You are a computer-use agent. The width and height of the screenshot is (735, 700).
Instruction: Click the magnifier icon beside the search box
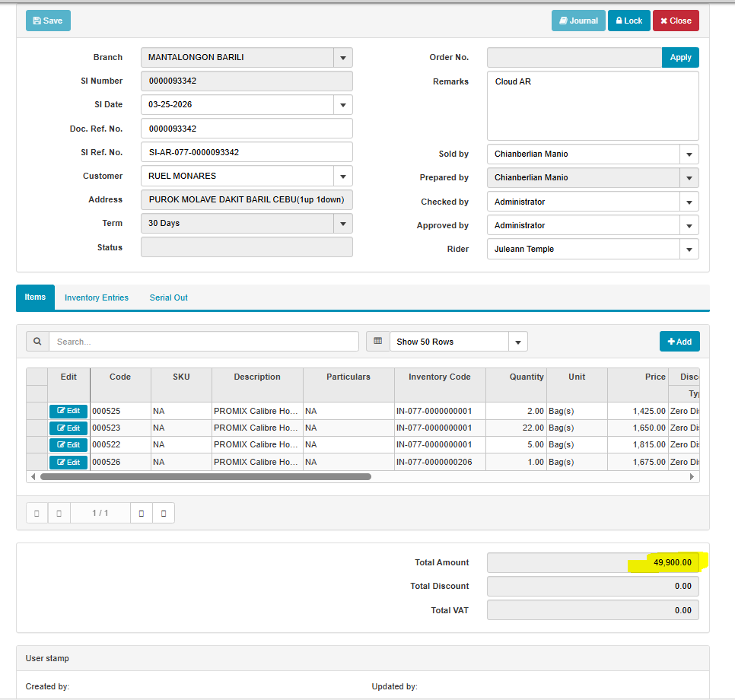tap(37, 342)
